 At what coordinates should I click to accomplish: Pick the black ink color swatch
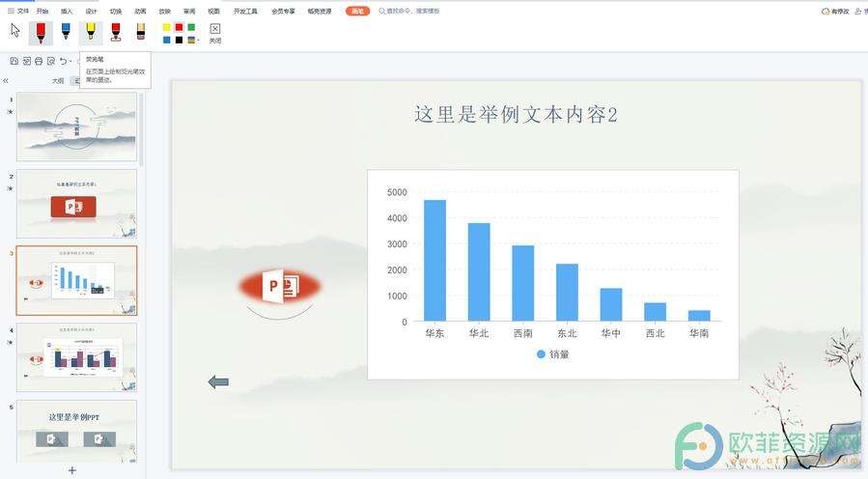tap(179, 40)
